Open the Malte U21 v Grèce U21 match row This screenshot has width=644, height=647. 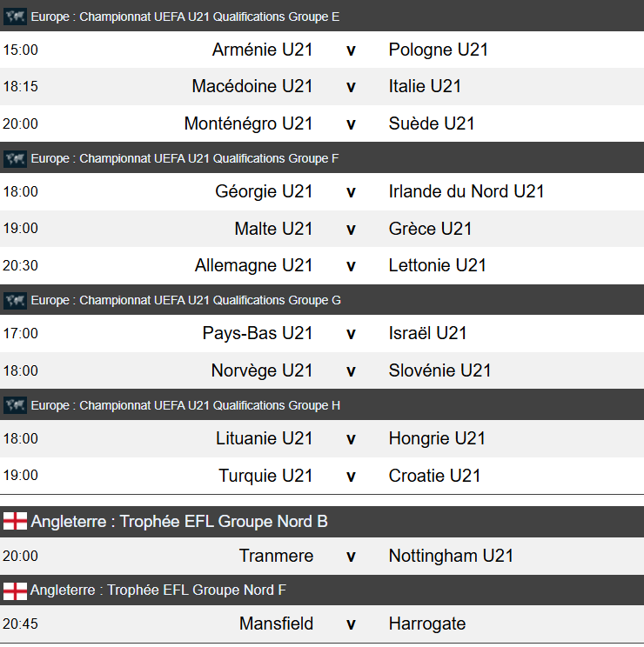[x=322, y=229]
